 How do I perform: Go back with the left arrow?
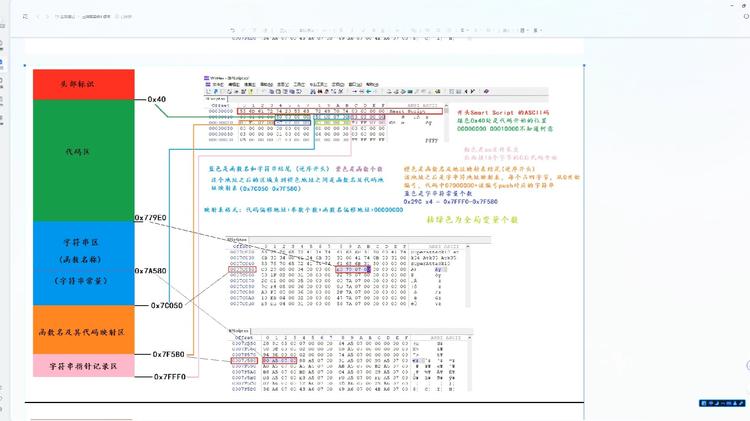point(38,16)
